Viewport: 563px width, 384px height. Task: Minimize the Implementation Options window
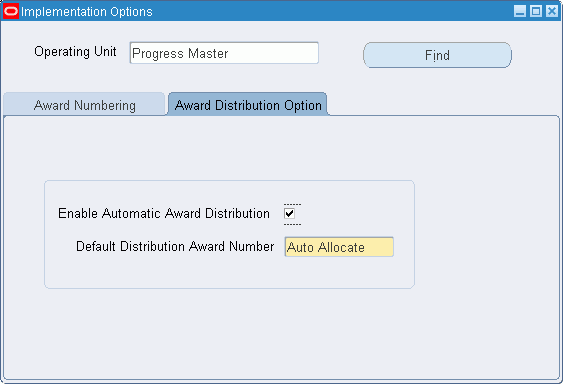(520, 11)
